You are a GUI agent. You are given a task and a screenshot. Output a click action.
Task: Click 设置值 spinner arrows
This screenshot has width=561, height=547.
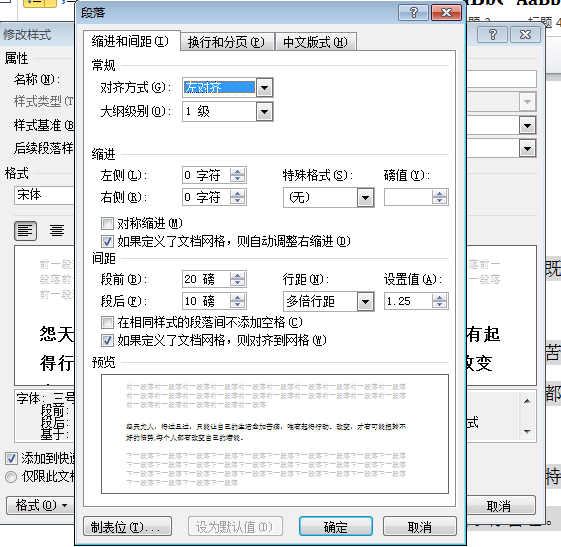(439, 302)
